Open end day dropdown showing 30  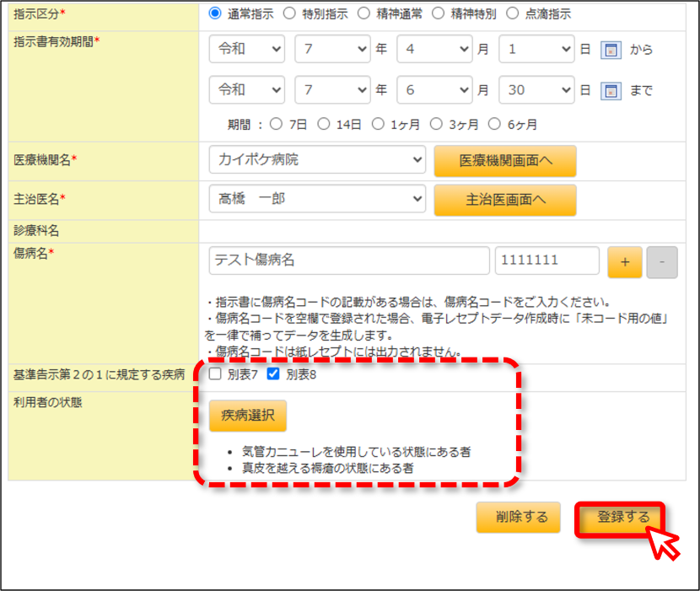[x=536, y=89]
